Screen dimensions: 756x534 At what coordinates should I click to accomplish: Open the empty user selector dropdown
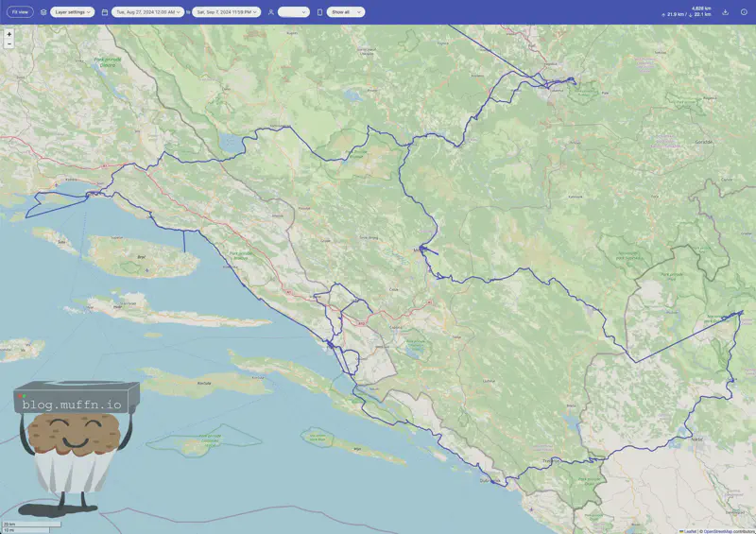(x=293, y=12)
